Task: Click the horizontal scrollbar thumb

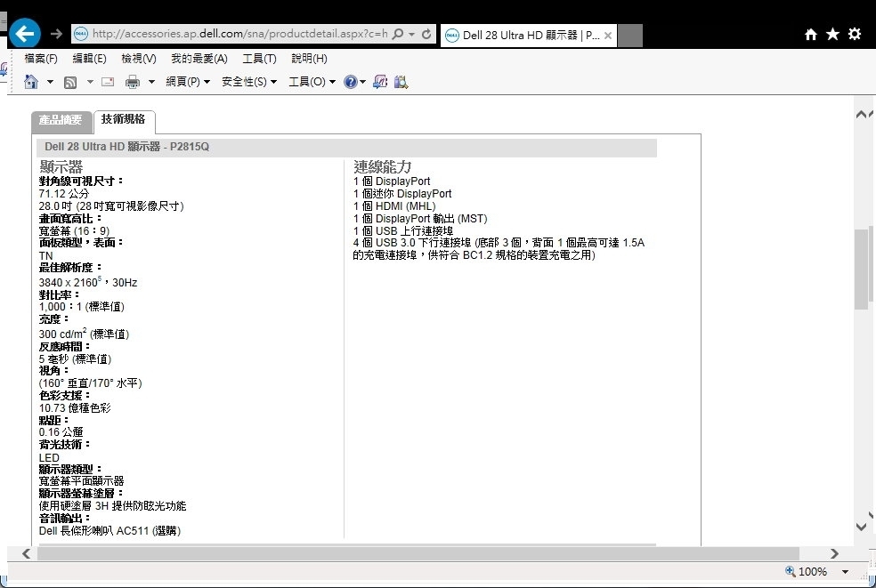Action: 418,553
